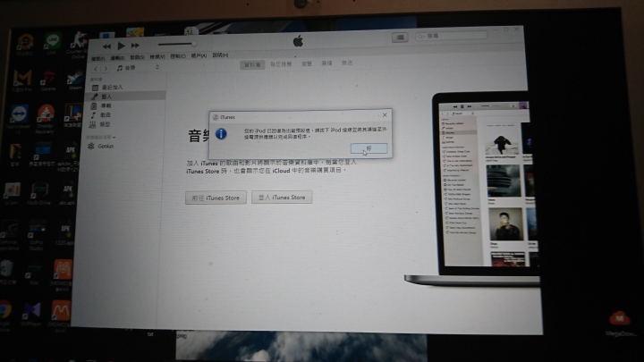Open the Counter-Strike Online desktop icon
Image resolution: width=644 pixels, height=362 pixels.
(78, 46)
